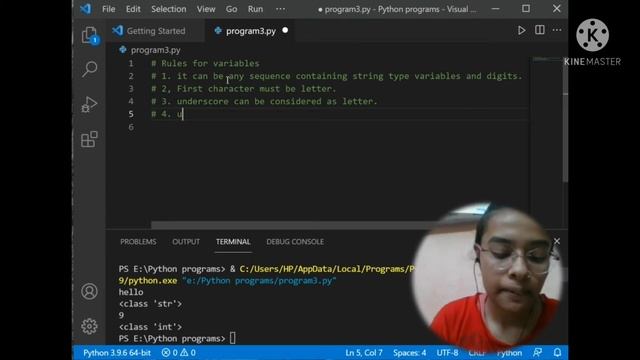
Task: Open the Explorer view in activity bar
Action: (x=89, y=35)
